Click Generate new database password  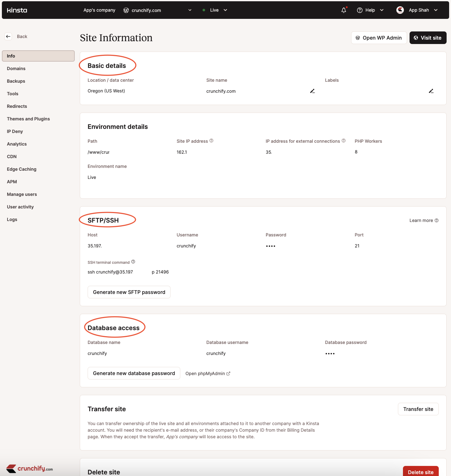pyautogui.click(x=134, y=373)
